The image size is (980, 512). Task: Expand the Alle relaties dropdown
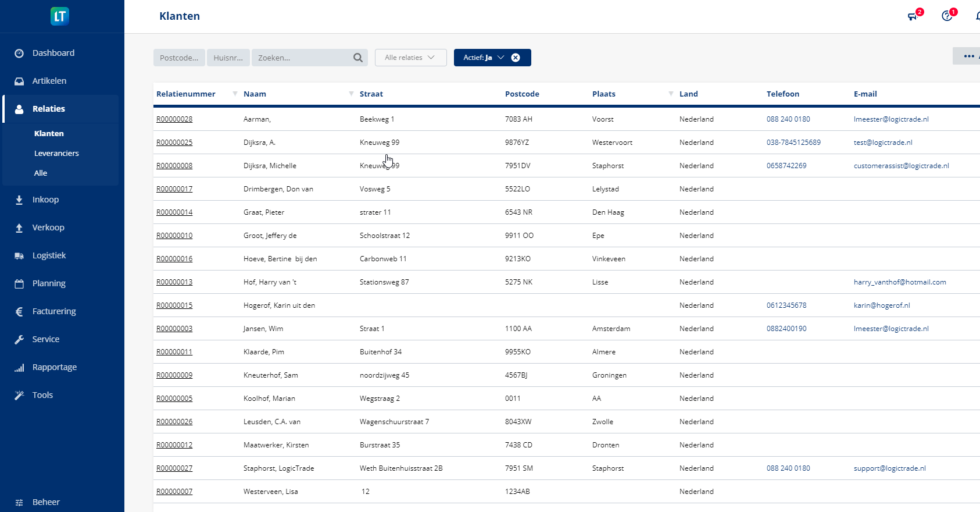point(410,58)
